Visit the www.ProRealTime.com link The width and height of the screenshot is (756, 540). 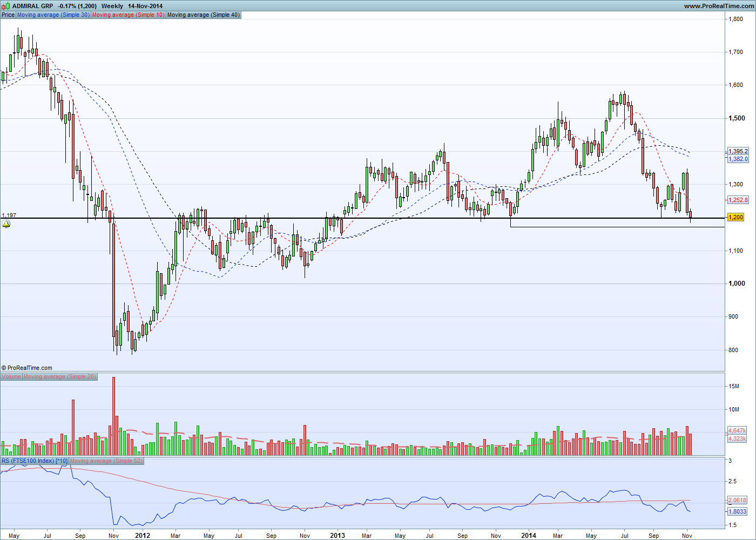click(719, 6)
